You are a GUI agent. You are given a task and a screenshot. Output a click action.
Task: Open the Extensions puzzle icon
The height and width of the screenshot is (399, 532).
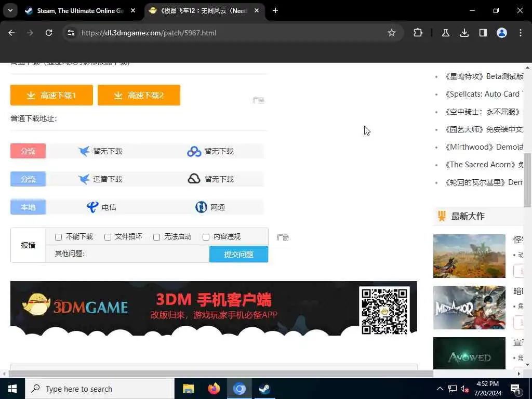(x=418, y=33)
